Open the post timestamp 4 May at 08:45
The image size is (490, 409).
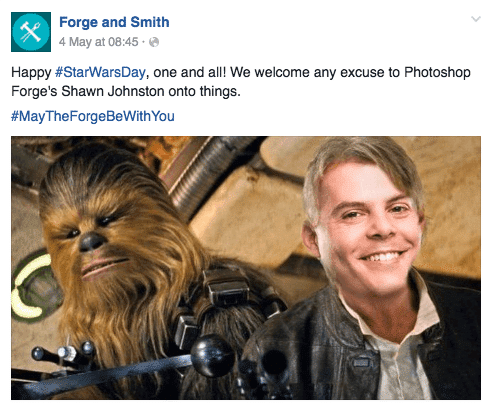[98, 42]
